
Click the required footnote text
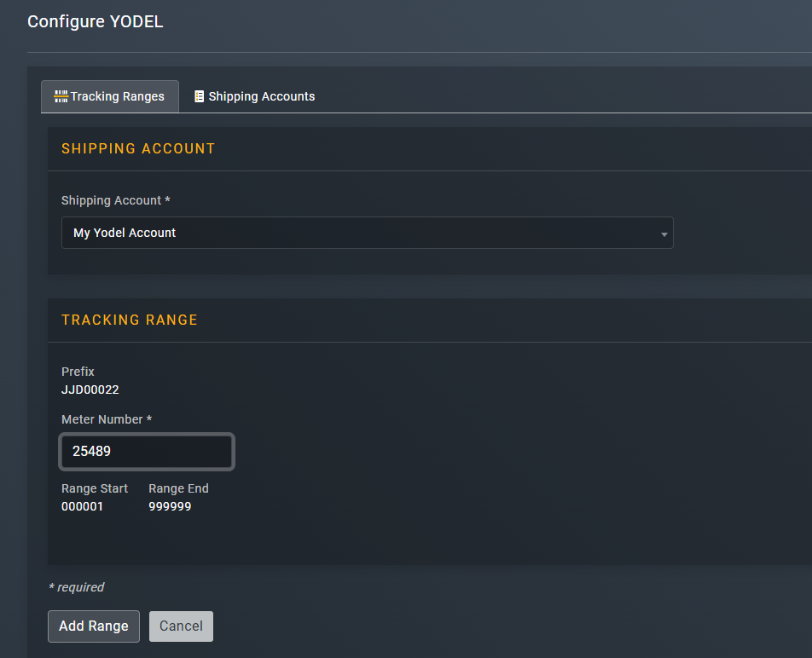(x=77, y=587)
